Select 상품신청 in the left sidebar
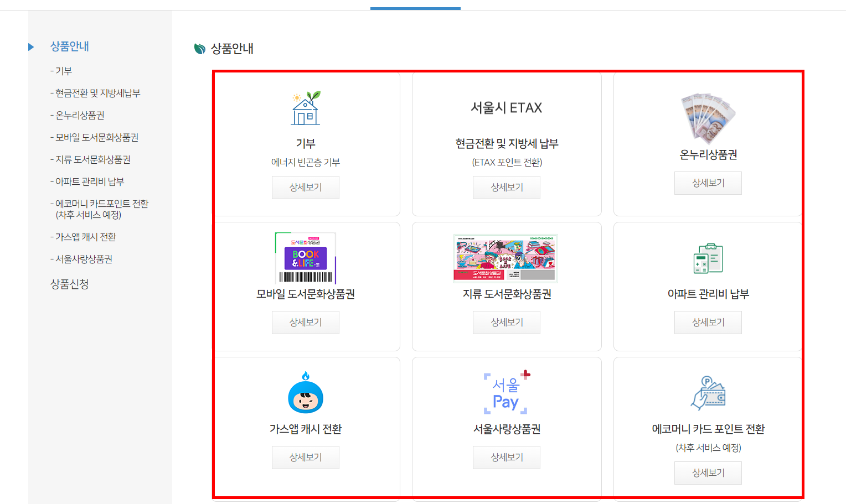 [70, 284]
